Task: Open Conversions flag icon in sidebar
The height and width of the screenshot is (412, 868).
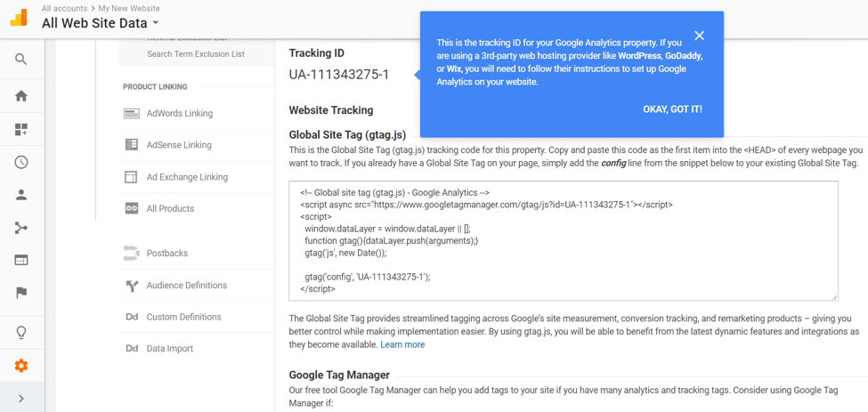Action: 21,293
